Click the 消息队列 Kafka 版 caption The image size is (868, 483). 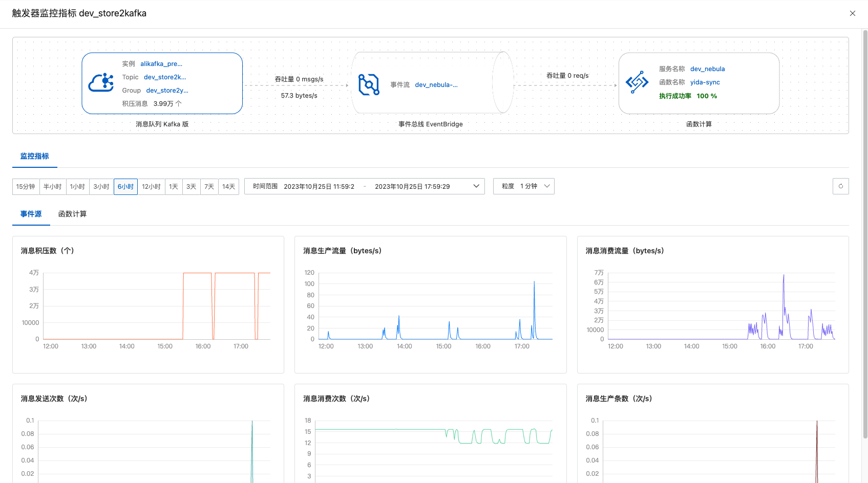pyautogui.click(x=162, y=124)
